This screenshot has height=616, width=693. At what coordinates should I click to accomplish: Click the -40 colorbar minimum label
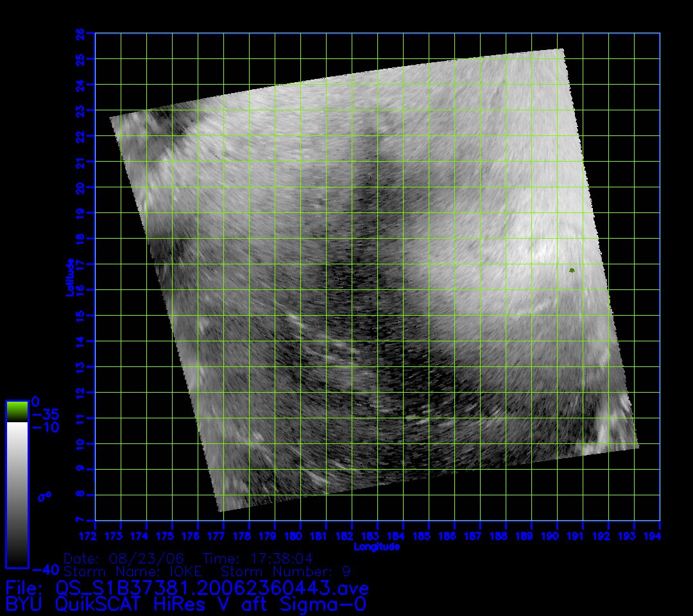click(x=45, y=569)
